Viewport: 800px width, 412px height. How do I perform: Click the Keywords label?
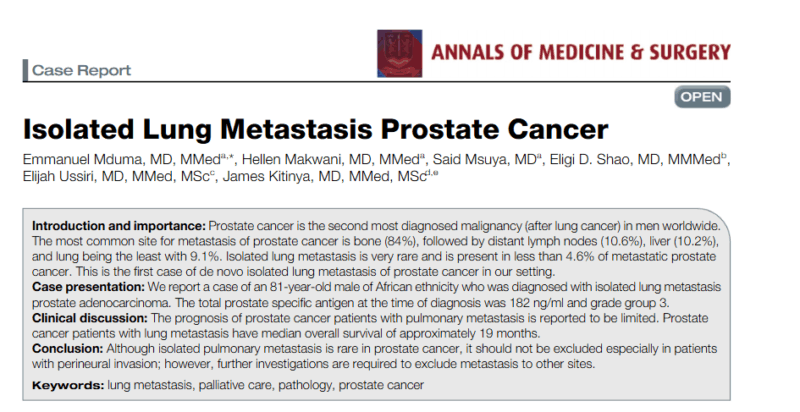point(68,385)
